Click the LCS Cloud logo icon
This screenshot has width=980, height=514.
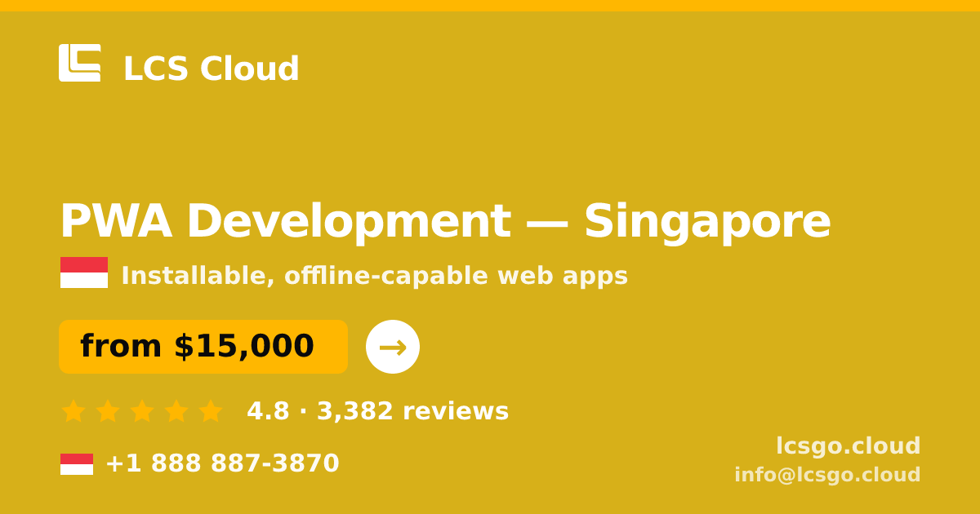[80, 63]
